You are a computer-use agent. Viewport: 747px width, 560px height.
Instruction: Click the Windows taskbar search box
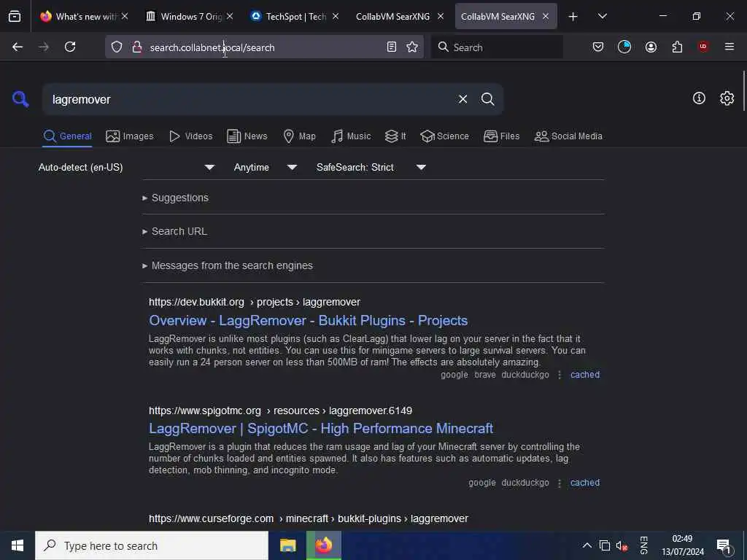point(152,545)
